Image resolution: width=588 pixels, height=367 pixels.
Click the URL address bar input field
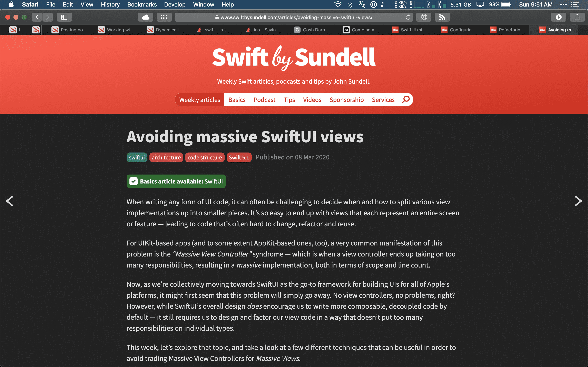pos(294,17)
